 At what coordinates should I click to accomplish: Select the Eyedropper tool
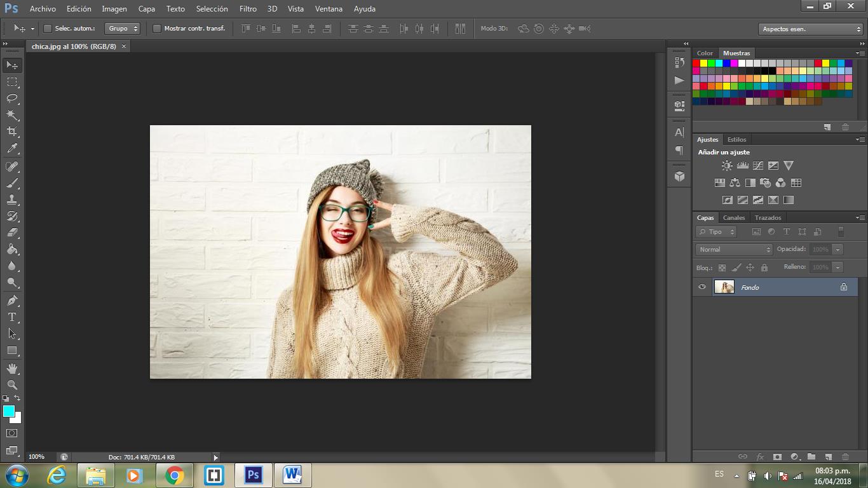(x=12, y=149)
